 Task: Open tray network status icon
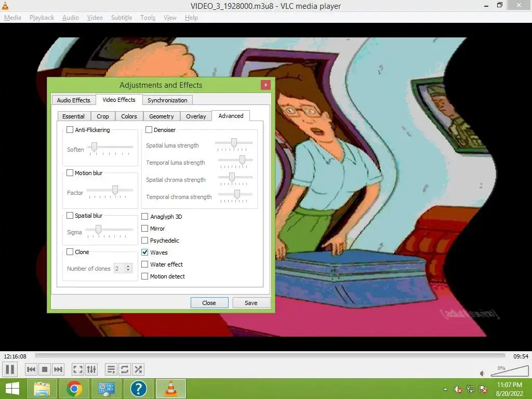tap(471, 389)
